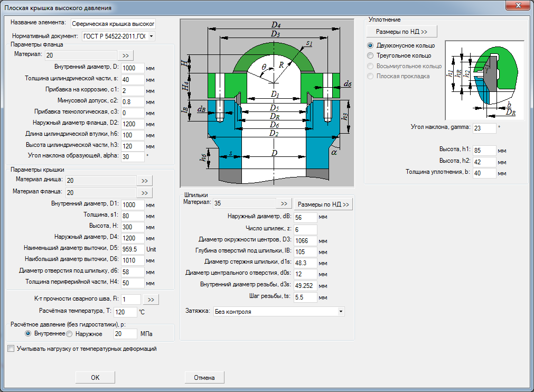534x392 pixels.
Task: Select the Двухконусное кольцо radio button
Action: click(x=370, y=45)
